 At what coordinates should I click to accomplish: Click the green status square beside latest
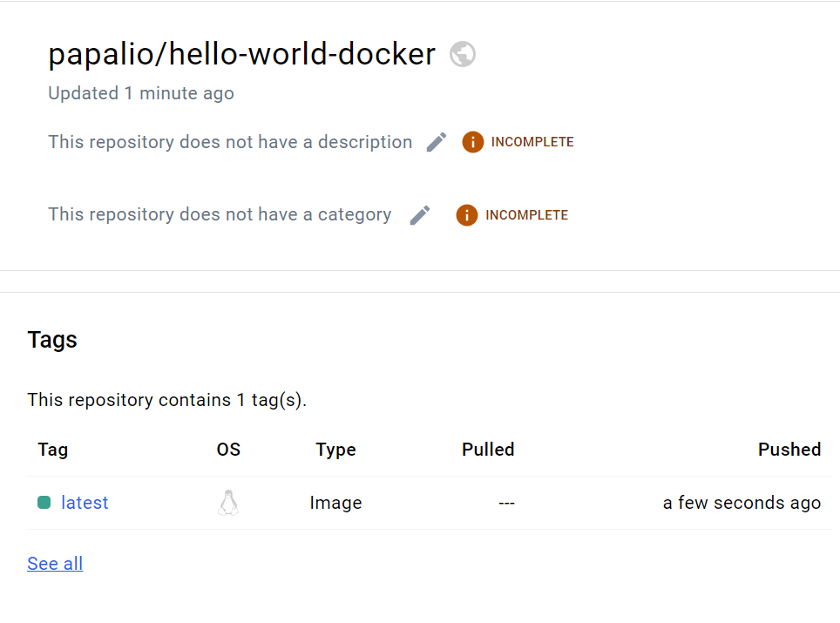(44, 503)
